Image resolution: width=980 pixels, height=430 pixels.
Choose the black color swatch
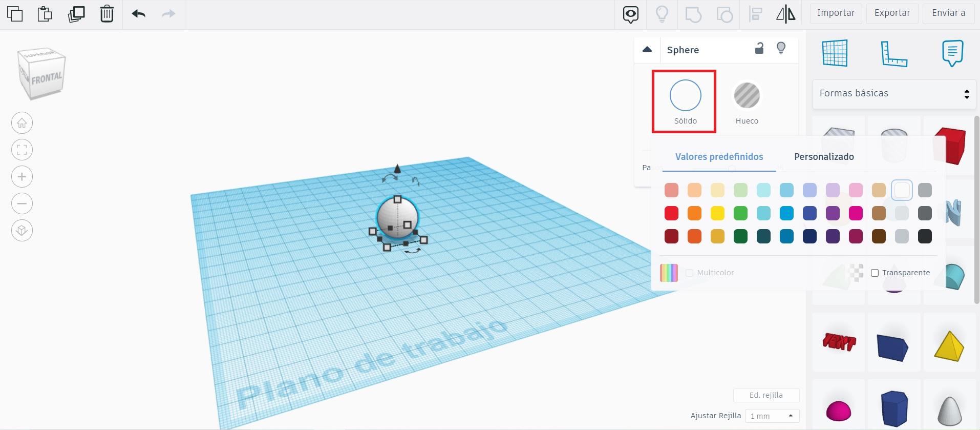pyautogui.click(x=925, y=236)
